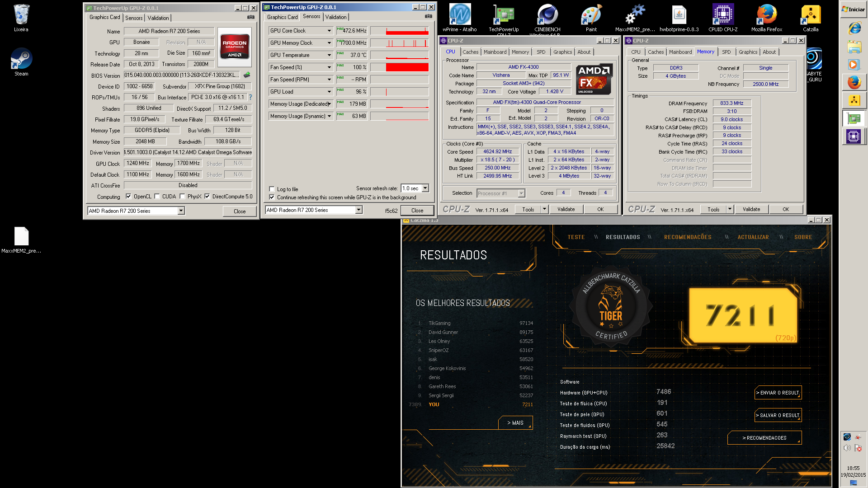Viewport: 868px width, 488px height.
Task: Click the Fan Speed (%) sensor graph
Action: tap(399, 67)
